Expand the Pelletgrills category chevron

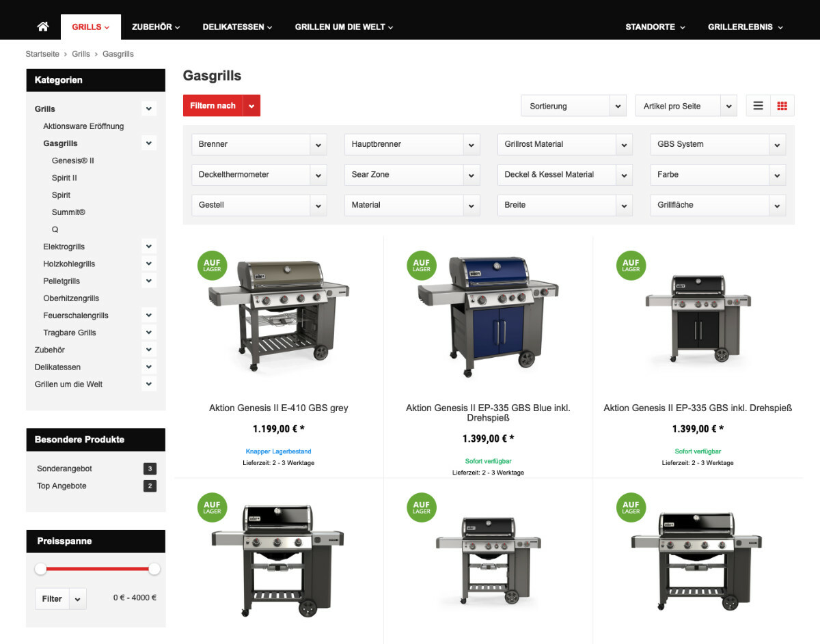pyautogui.click(x=149, y=281)
